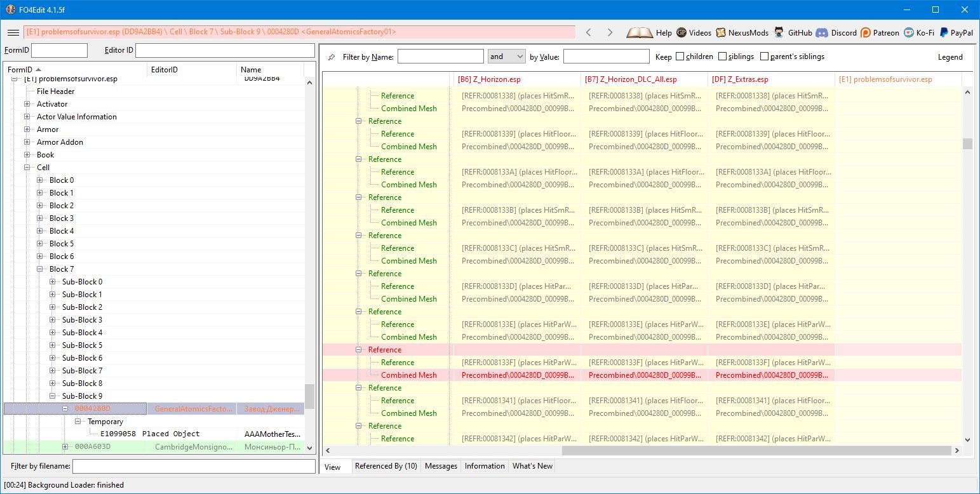Switch to the Referenced By (10) tab
980x494 pixels.
click(386, 466)
